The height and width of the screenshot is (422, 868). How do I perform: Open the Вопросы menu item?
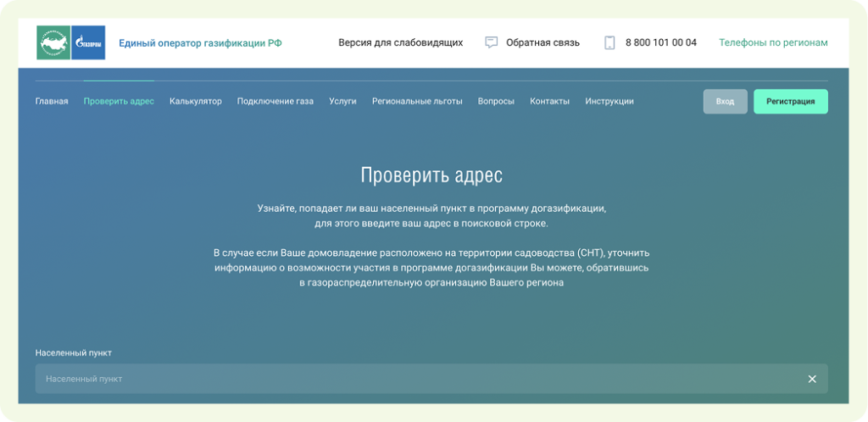pos(496,101)
